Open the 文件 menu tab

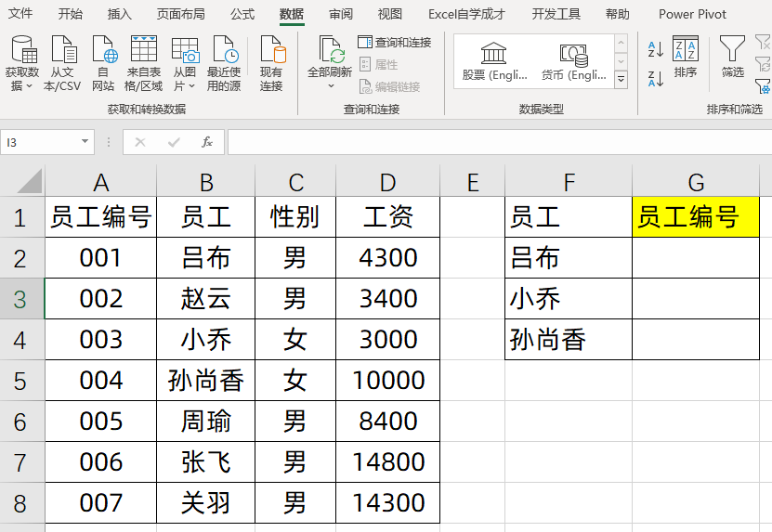20,14
